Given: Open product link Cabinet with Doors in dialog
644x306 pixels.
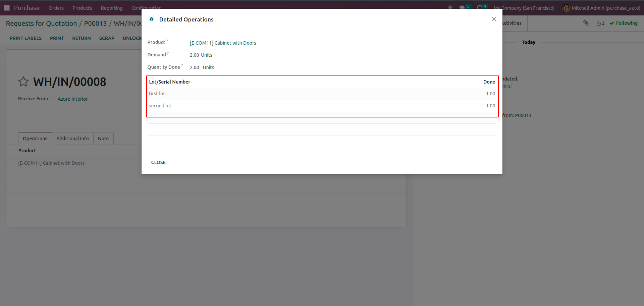Looking at the screenshot, I should pos(223,43).
